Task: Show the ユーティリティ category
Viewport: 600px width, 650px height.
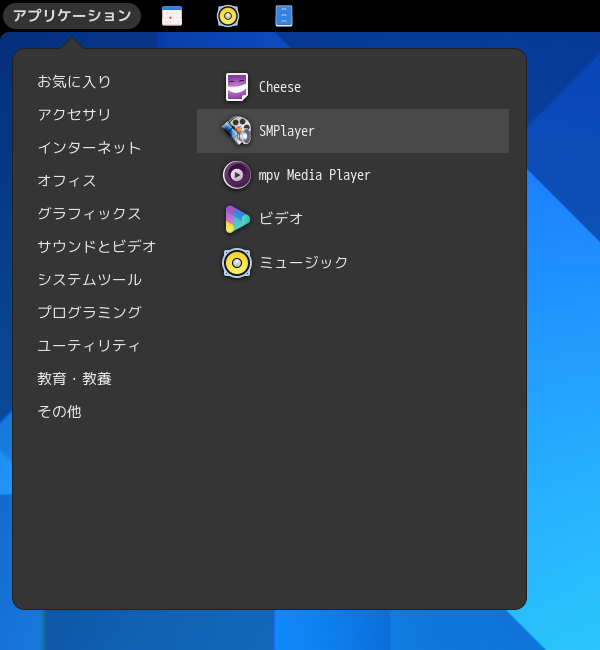Action: [x=89, y=345]
